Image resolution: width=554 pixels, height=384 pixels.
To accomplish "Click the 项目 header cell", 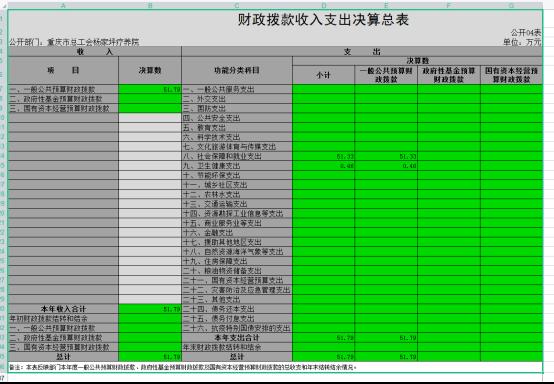I will [63, 70].
